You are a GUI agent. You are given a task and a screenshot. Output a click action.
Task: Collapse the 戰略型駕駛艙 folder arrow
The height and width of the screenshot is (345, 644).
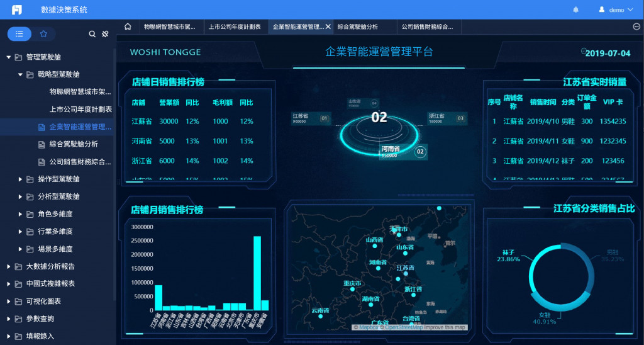[20, 74]
